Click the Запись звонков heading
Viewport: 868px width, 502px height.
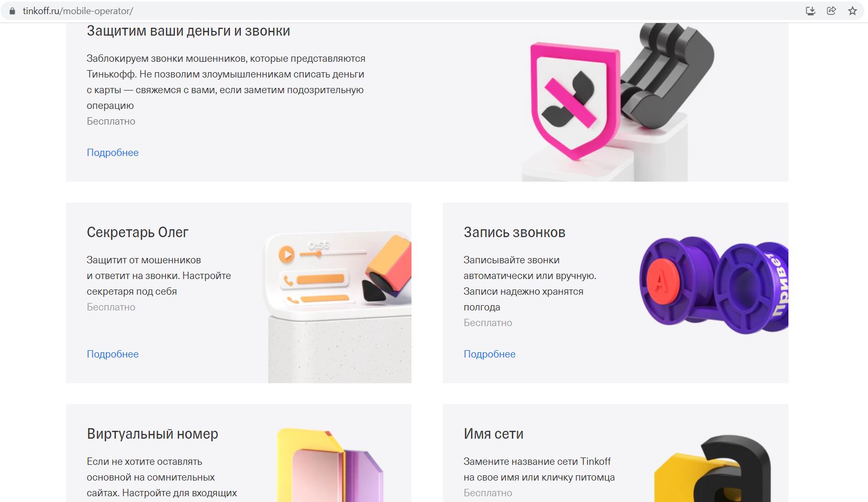(x=515, y=232)
